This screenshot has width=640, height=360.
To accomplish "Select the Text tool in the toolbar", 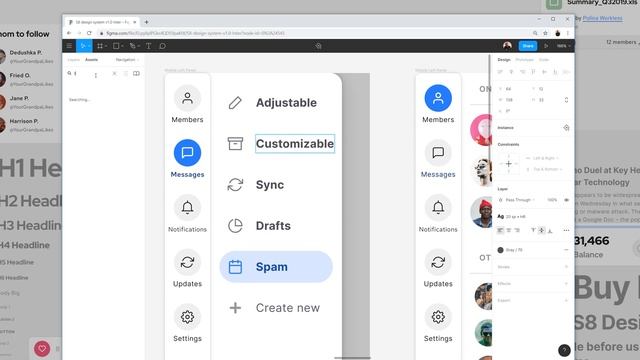I will coord(149,46).
